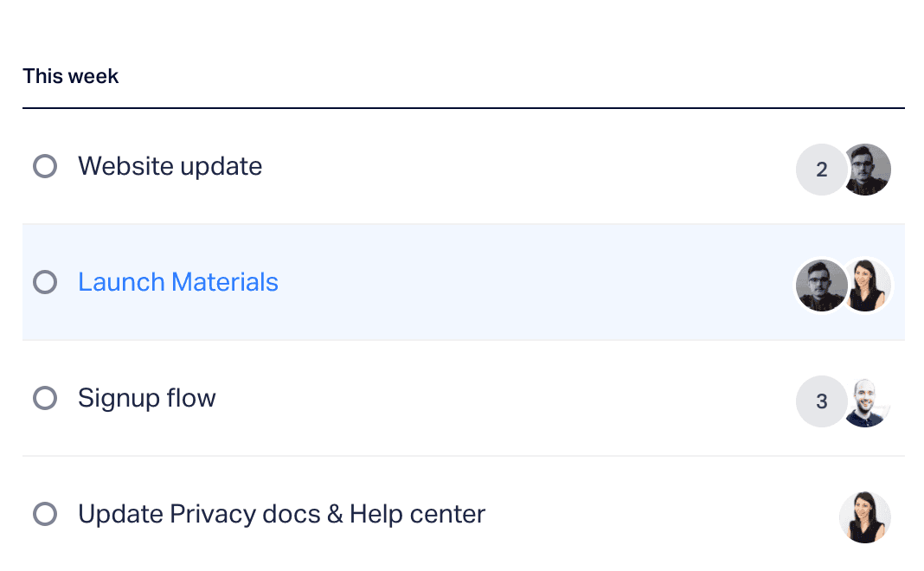This screenshot has width=924, height=571.
Task: Click the This week section header
Action: coord(71,77)
